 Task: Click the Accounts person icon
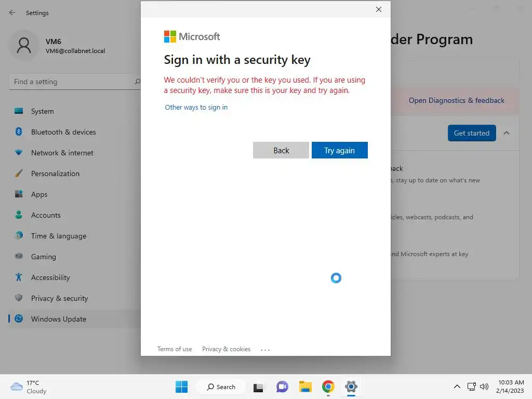[x=19, y=215]
